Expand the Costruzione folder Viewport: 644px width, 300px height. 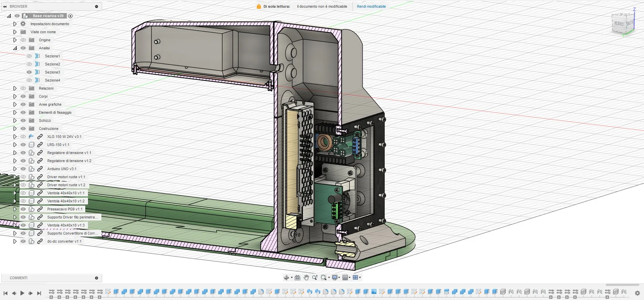15,129
